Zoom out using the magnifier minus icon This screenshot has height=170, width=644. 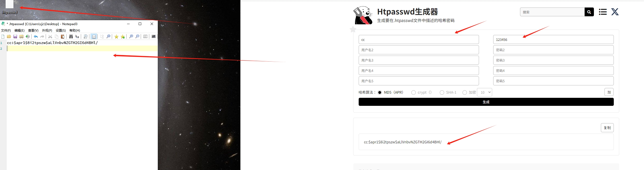(x=137, y=36)
